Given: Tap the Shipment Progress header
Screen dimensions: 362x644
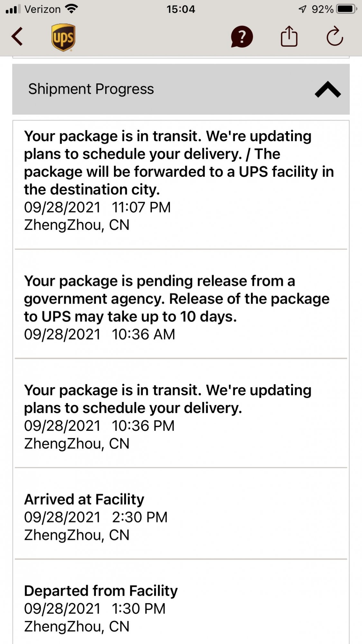Looking at the screenshot, I should (181, 89).
